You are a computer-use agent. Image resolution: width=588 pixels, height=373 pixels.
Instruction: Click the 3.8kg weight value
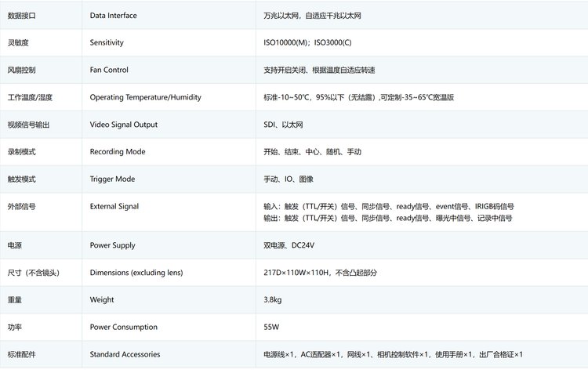[x=274, y=299]
